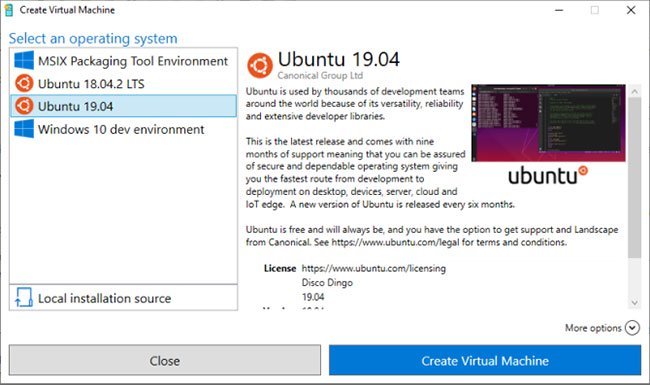Select Ubuntu 18.04.2 LTS from the list
The width and height of the screenshot is (650, 385).
click(124, 84)
